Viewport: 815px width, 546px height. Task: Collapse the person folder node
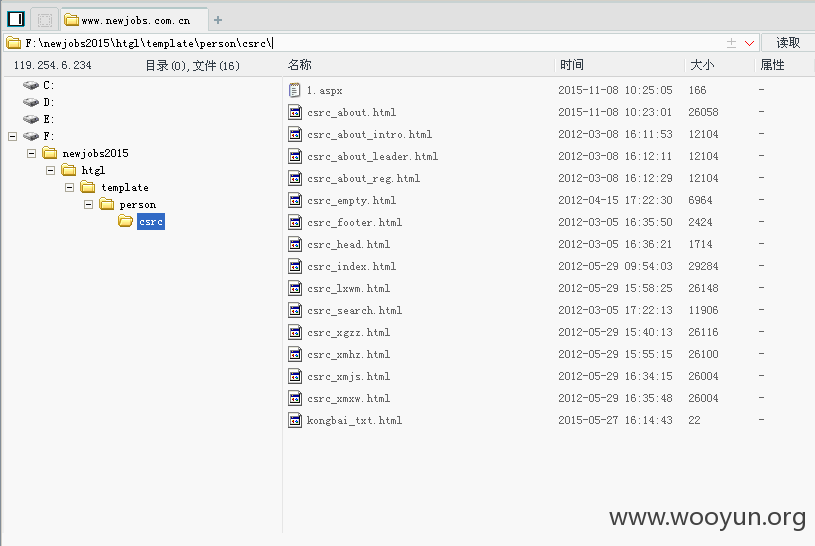tap(88, 204)
